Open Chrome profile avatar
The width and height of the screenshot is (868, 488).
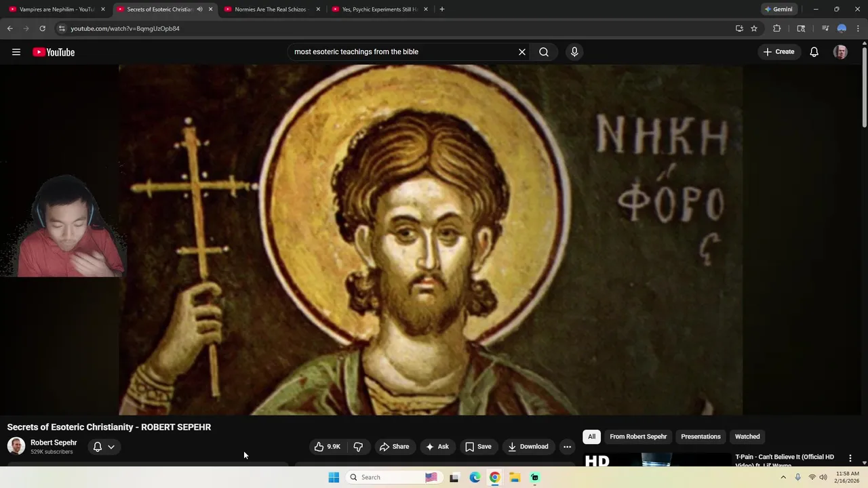(x=842, y=28)
